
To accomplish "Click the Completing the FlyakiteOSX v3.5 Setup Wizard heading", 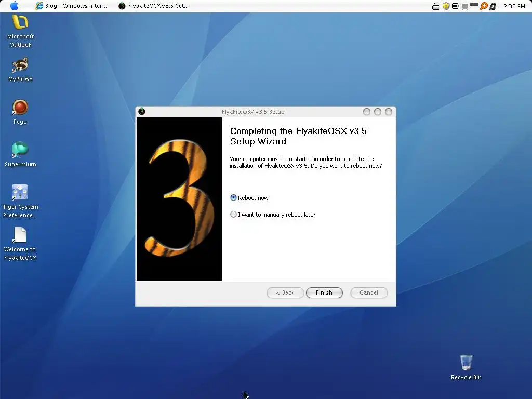I will 298,136.
